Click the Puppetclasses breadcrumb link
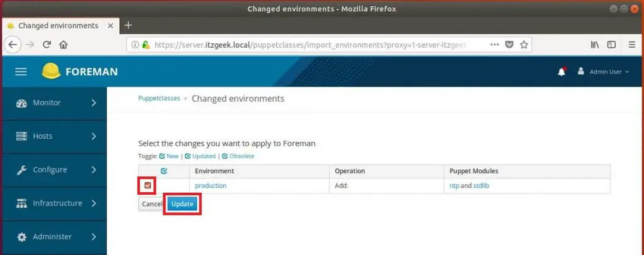644x255 pixels. tap(158, 99)
